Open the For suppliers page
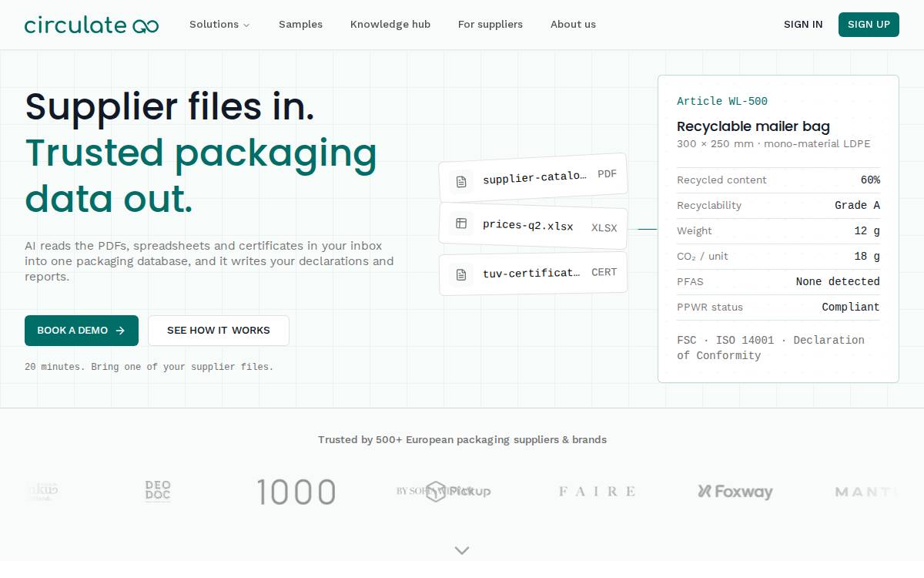 (490, 25)
